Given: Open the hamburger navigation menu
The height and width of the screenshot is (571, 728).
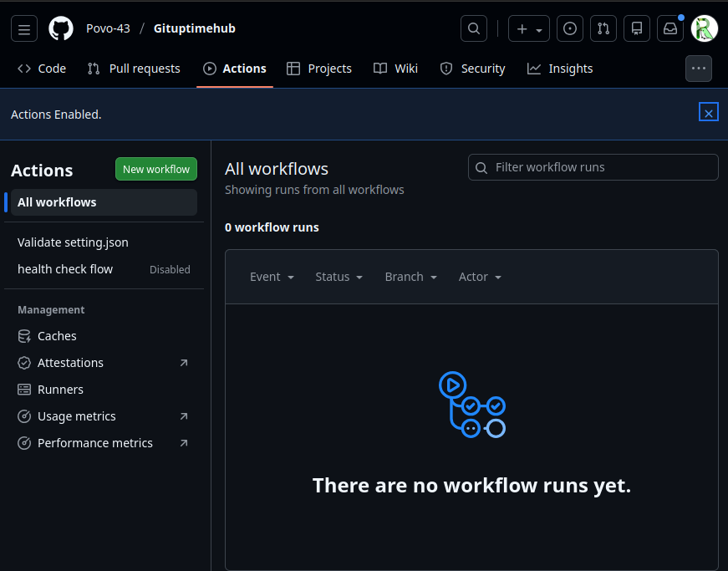Looking at the screenshot, I should pos(24,28).
